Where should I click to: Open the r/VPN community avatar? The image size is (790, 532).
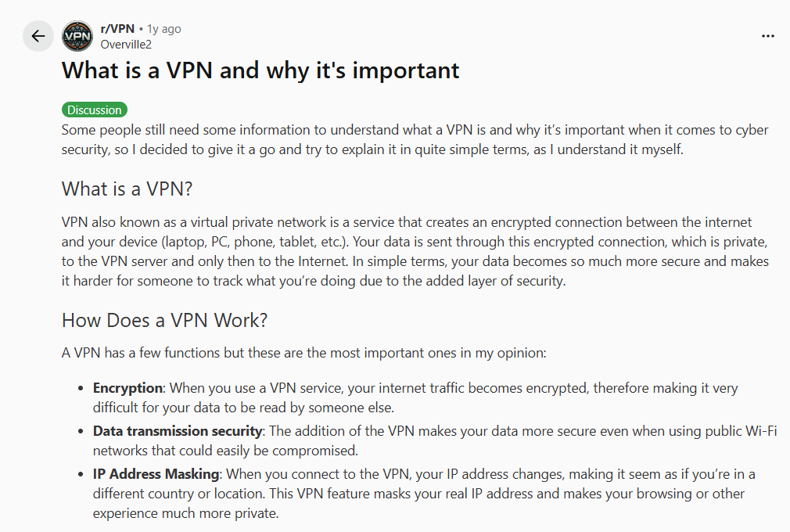point(77,36)
